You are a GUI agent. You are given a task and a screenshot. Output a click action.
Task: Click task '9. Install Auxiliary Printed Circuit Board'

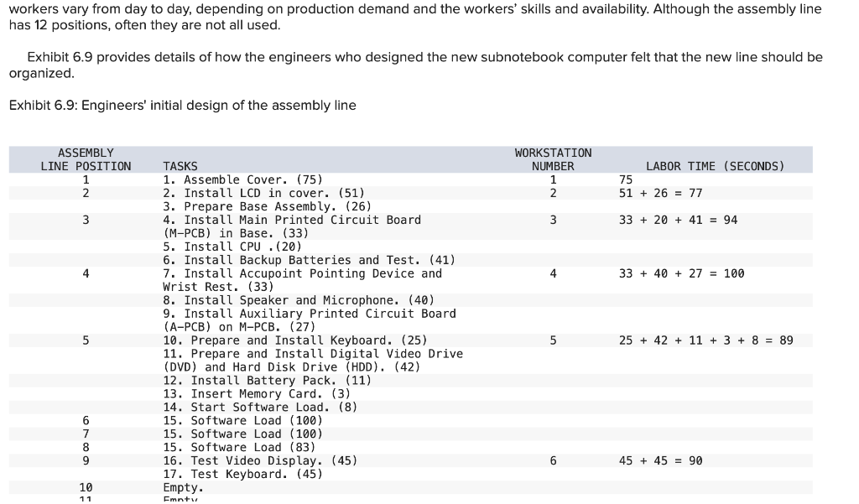click(310, 314)
